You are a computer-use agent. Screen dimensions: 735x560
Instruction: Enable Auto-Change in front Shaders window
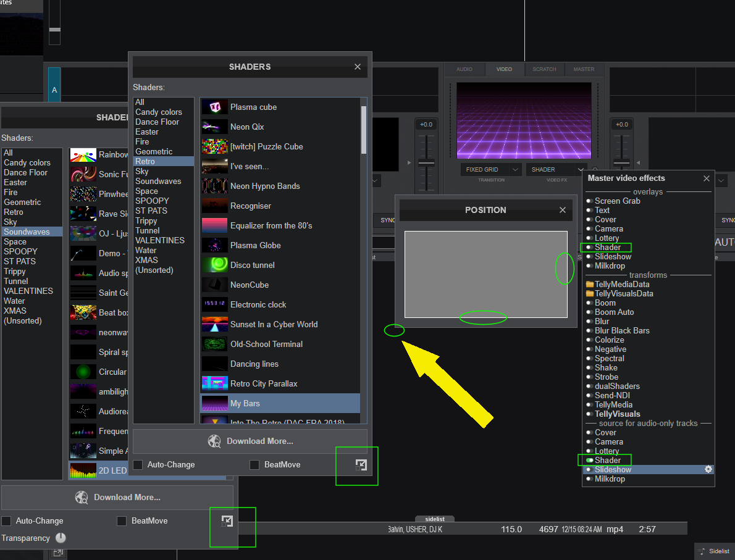coord(138,464)
